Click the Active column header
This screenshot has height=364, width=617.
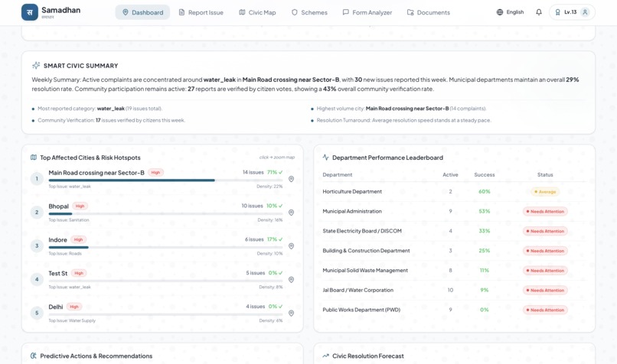point(450,174)
